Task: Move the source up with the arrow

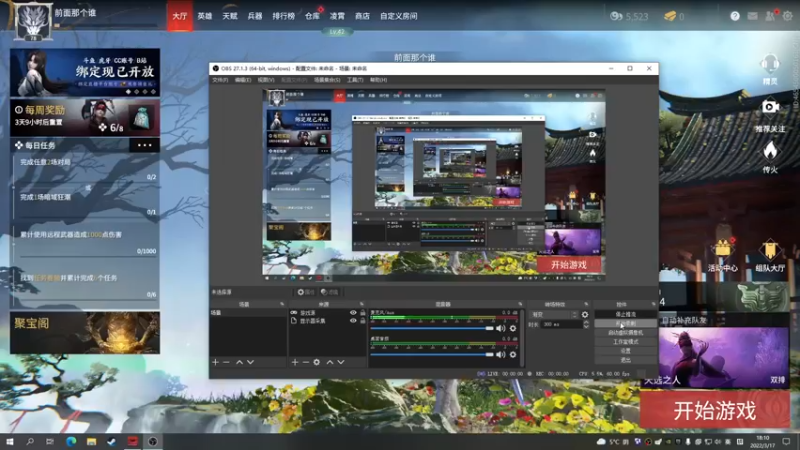Action: (x=330, y=362)
